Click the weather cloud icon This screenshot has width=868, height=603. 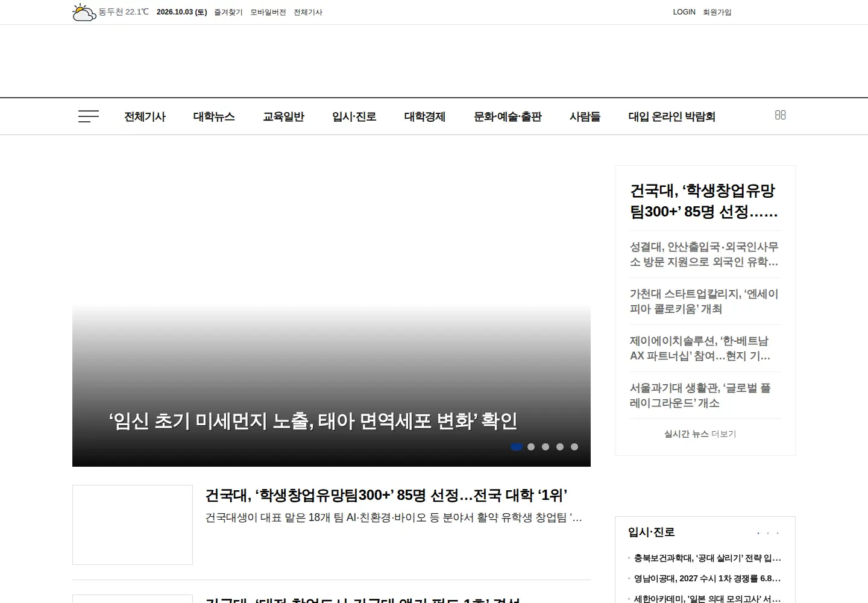(84, 12)
